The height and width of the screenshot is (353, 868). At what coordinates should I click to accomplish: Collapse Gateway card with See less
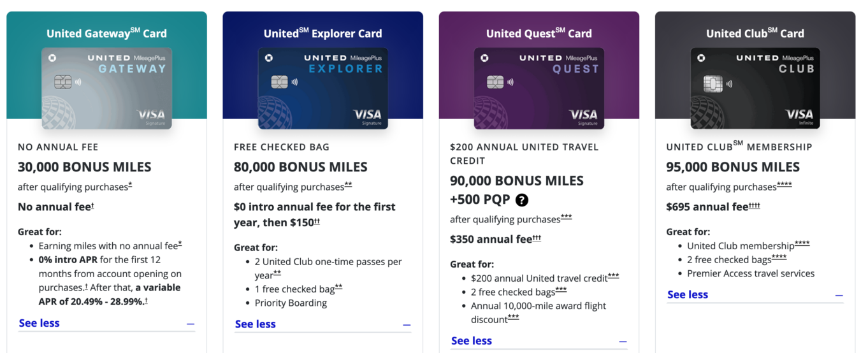tap(39, 323)
